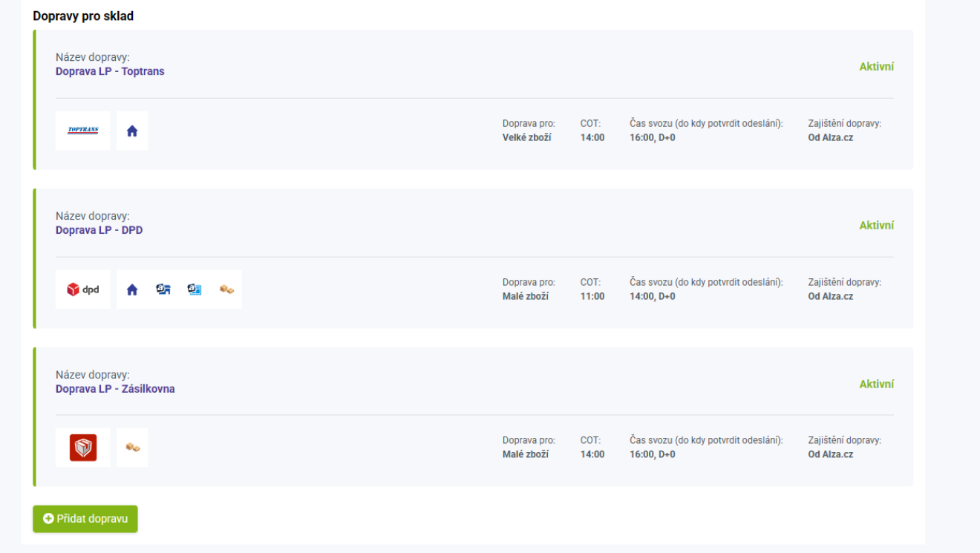
Task: Click Aktivní status of DPD shipping
Action: point(876,226)
